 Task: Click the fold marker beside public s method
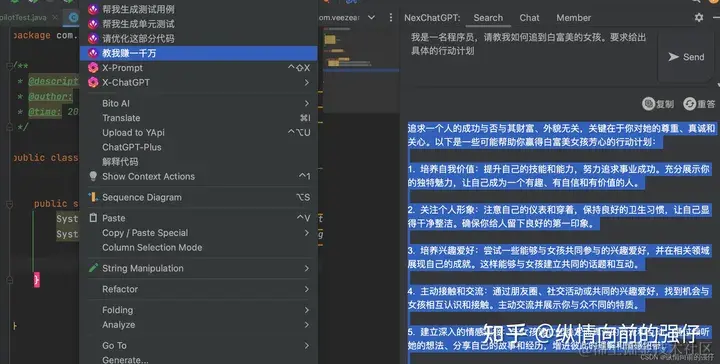[10, 203]
